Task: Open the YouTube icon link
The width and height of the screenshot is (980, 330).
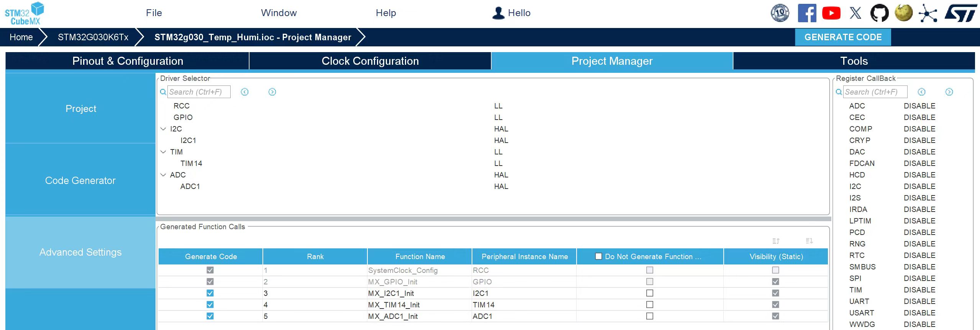Action: point(831,13)
